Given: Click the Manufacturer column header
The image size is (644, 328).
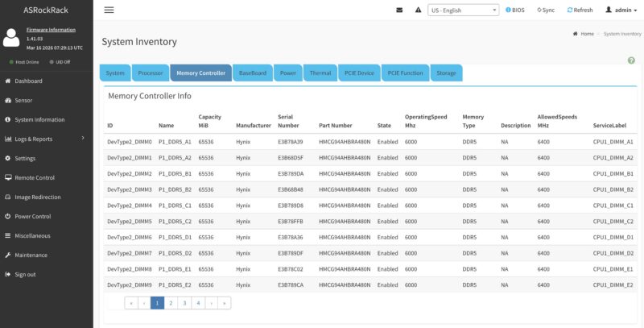Looking at the screenshot, I should [x=254, y=126].
